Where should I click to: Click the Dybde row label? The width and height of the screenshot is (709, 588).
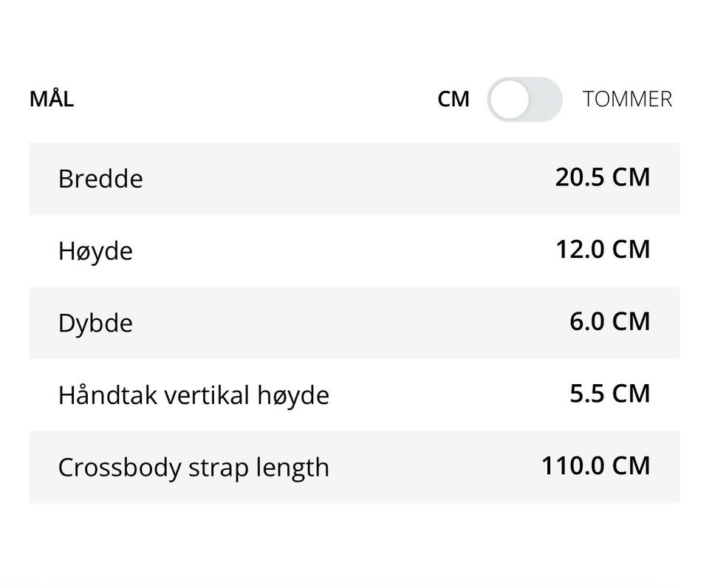pos(95,324)
